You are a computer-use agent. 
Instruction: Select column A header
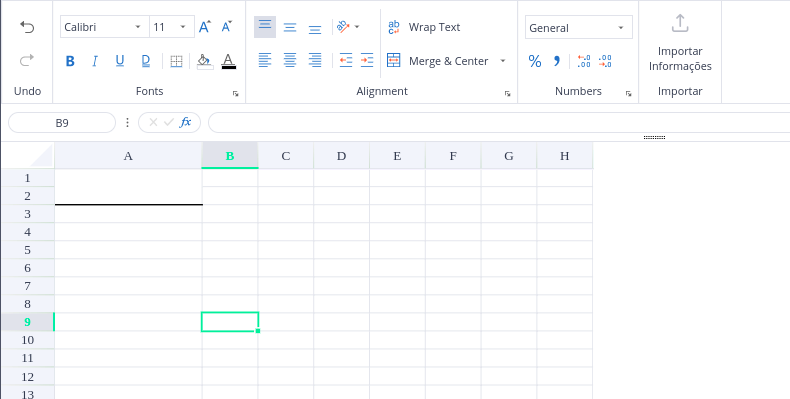coord(128,156)
